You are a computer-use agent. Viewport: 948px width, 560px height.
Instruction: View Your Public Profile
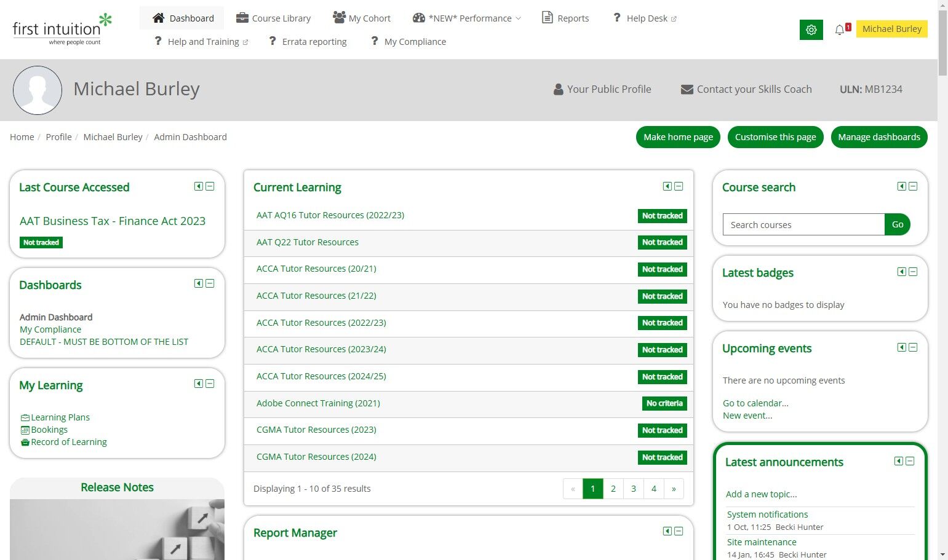pos(602,89)
